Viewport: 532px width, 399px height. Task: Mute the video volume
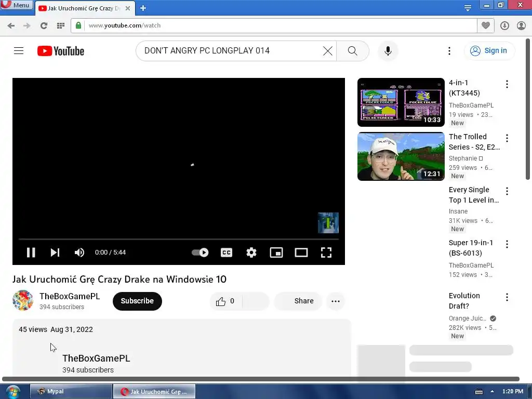point(79,252)
